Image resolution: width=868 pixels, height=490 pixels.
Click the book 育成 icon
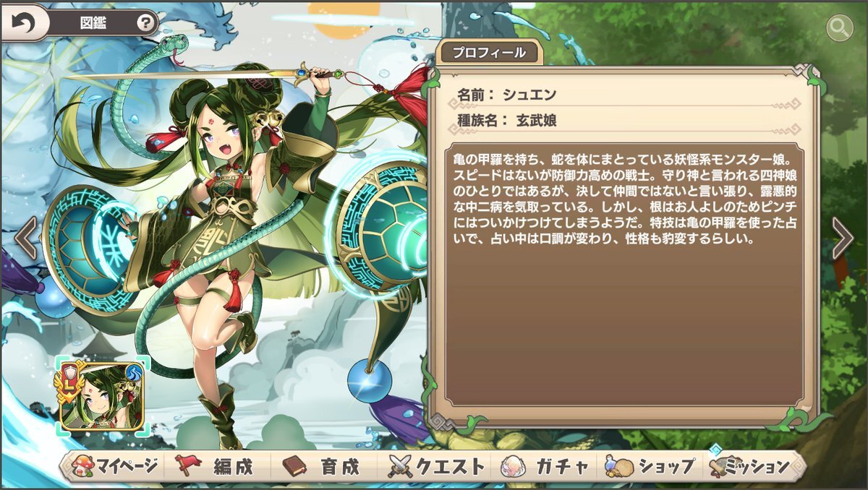click(295, 466)
